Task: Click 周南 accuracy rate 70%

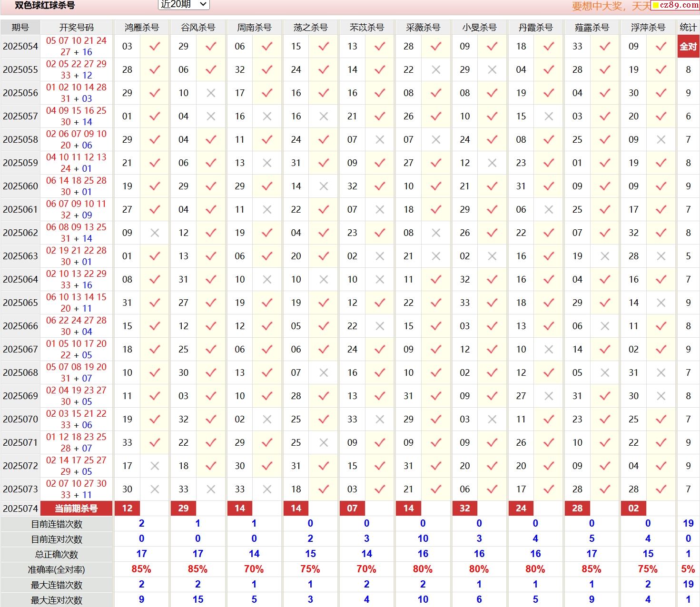Action: click(254, 569)
